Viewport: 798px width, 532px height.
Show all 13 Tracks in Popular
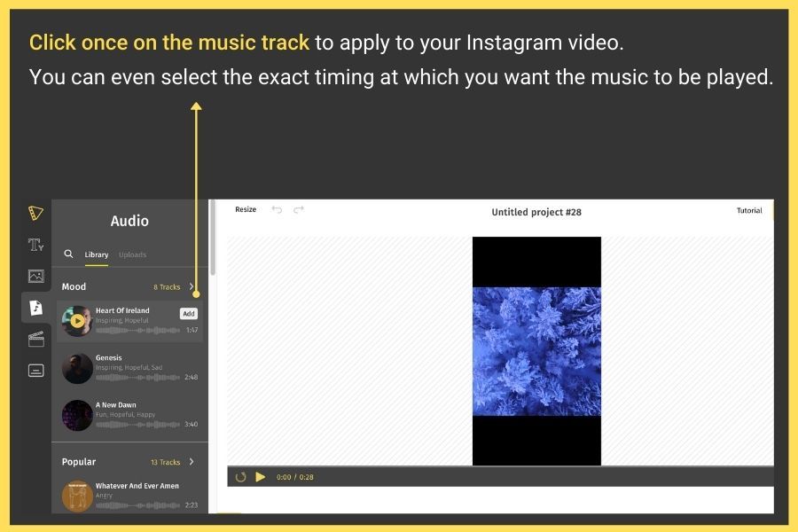click(165, 462)
